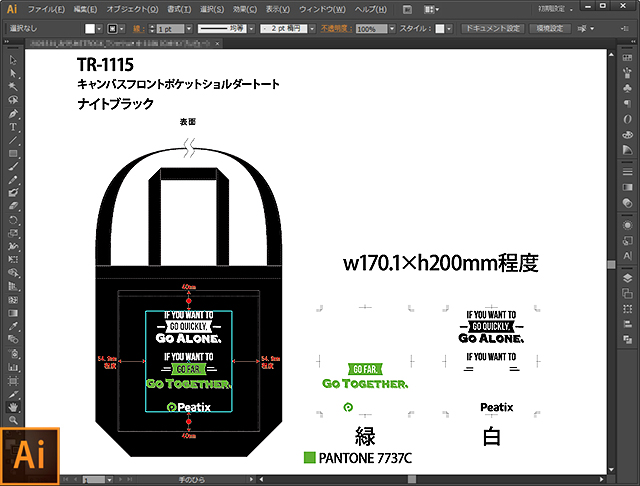Open the stroke weight 1 pt dropdown
Viewport: 640px width, 486px height.
[190, 29]
